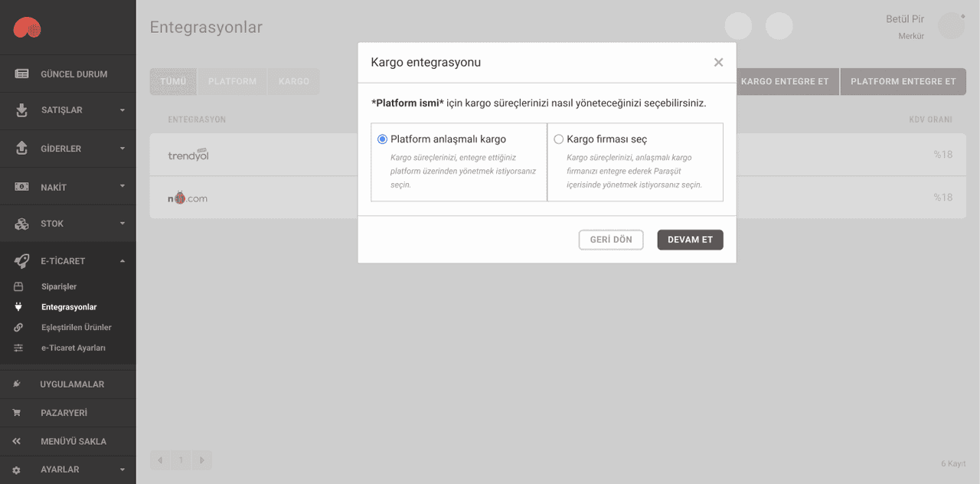Click the Güncel Durum sidebar icon
The image size is (980, 484).
click(x=21, y=74)
